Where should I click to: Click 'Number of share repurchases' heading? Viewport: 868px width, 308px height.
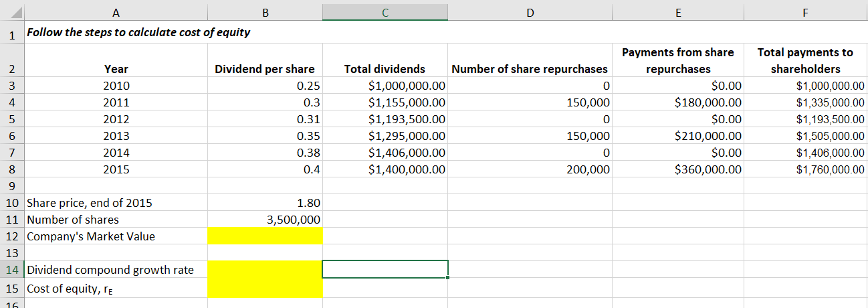[530, 69]
